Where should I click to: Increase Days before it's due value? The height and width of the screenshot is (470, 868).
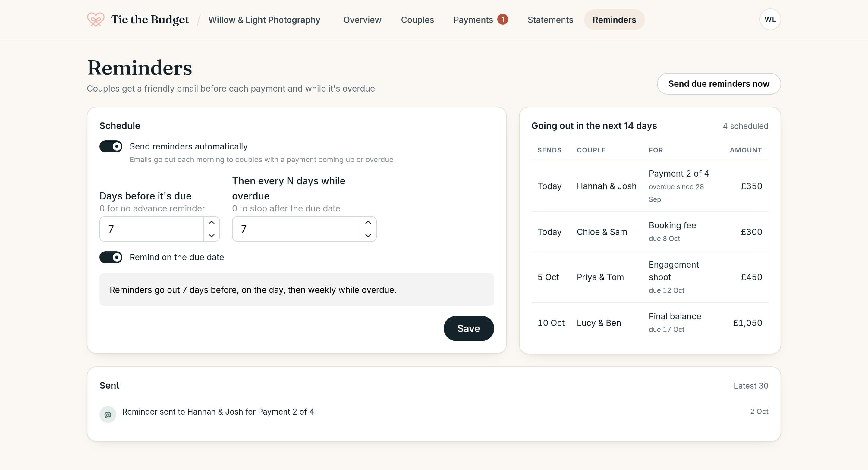pos(212,222)
